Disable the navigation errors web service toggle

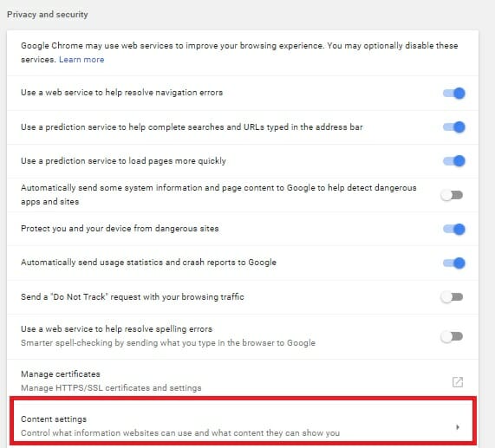pyautogui.click(x=453, y=93)
